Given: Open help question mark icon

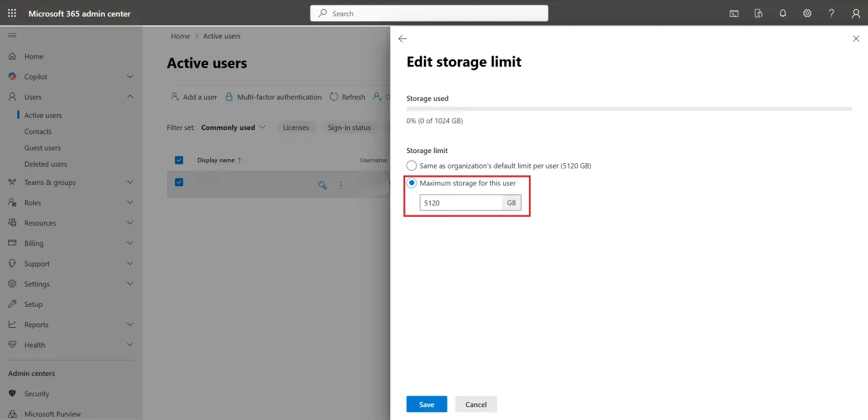Looking at the screenshot, I should 831,14.
